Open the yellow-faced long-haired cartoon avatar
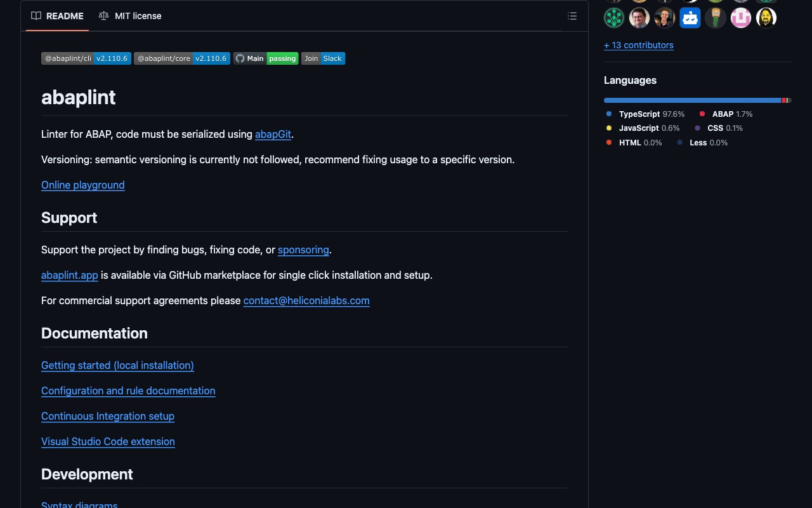This screenshot has height=508, width=812. (766, 18)
